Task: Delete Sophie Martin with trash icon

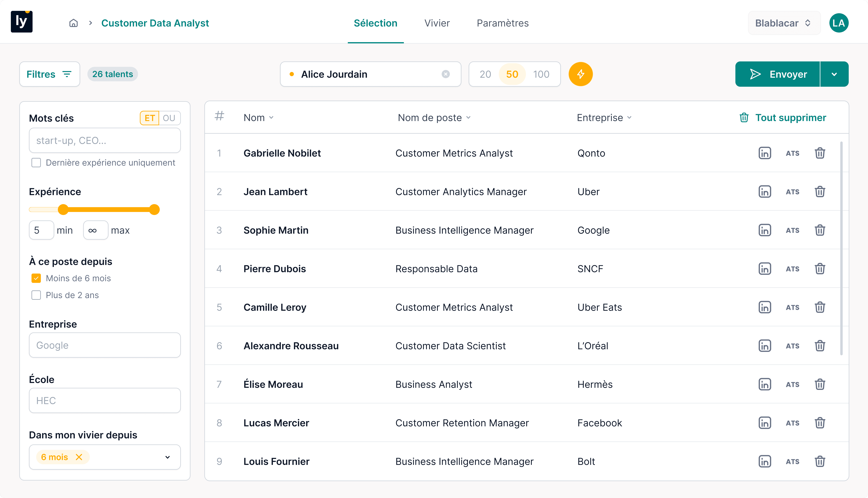Action: 820,230
